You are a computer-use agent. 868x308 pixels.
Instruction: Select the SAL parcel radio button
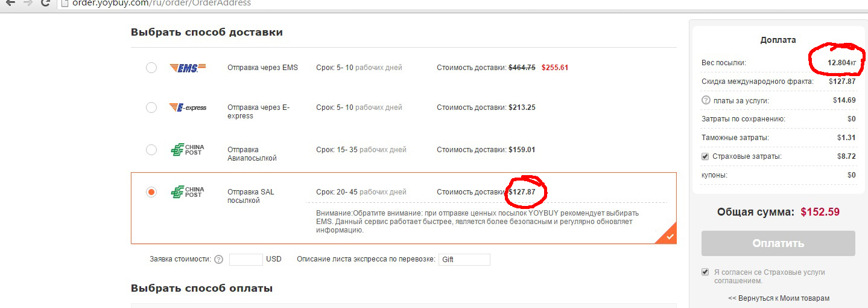151,192
